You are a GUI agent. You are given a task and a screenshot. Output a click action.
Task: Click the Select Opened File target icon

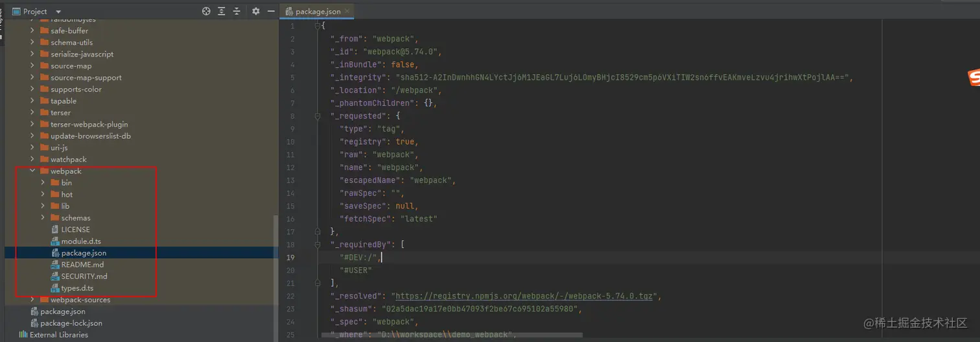point(206,11)
